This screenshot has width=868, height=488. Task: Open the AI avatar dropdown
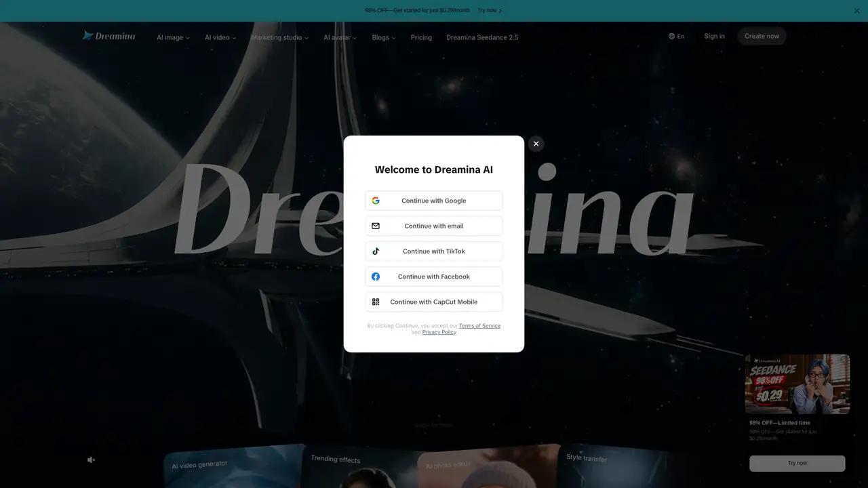(340, 37)
